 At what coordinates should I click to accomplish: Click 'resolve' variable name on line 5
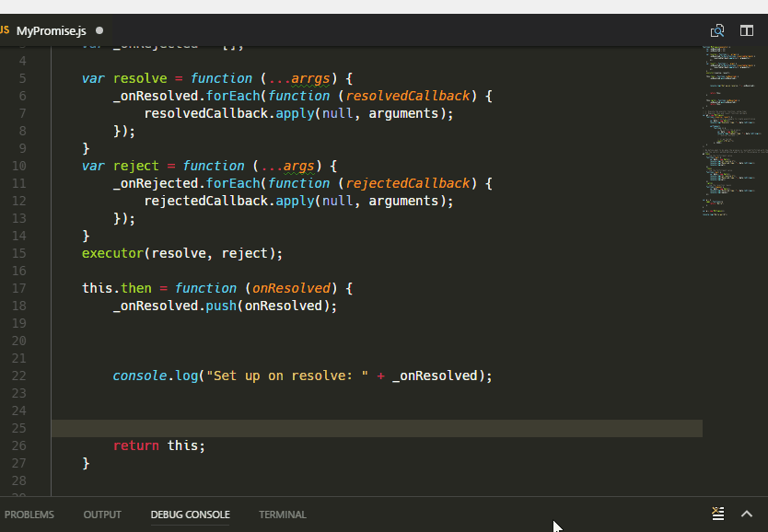(x=140, y=79)
